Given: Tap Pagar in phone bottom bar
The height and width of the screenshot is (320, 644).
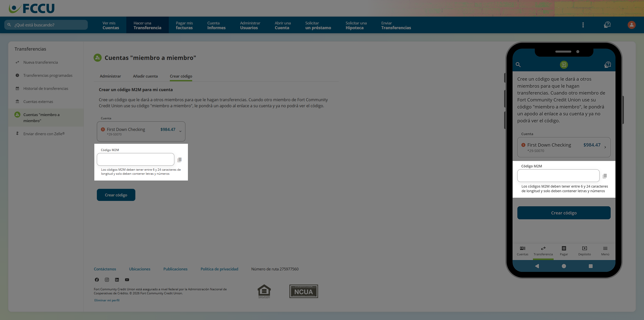Looking at the screenshot, I should point(564,251).
